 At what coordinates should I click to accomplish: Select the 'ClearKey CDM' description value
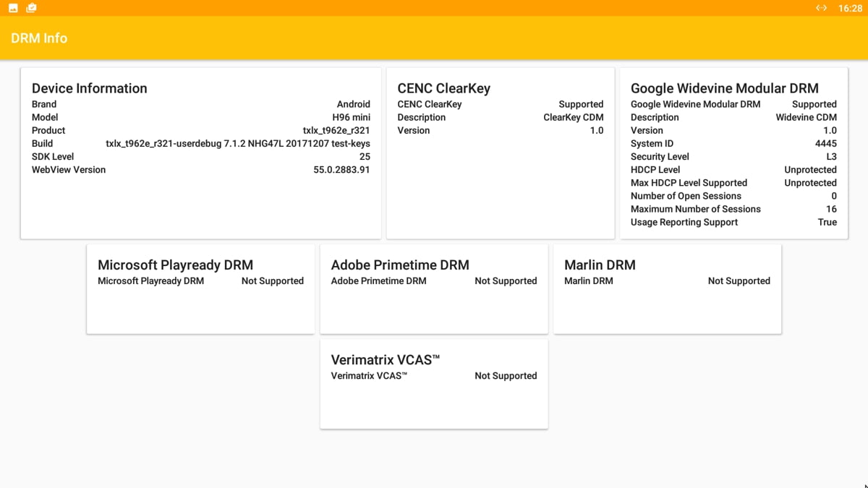coord(574,117)
